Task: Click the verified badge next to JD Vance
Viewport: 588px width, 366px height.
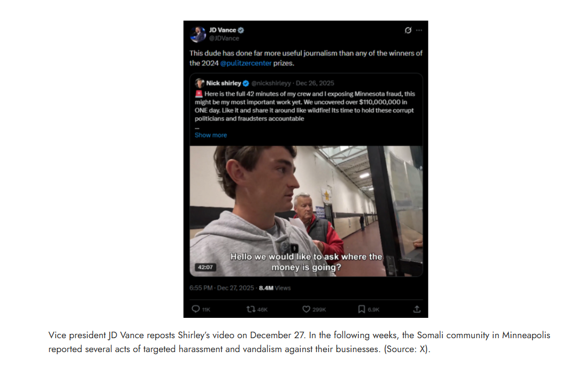Action: (x=241, y=30)
